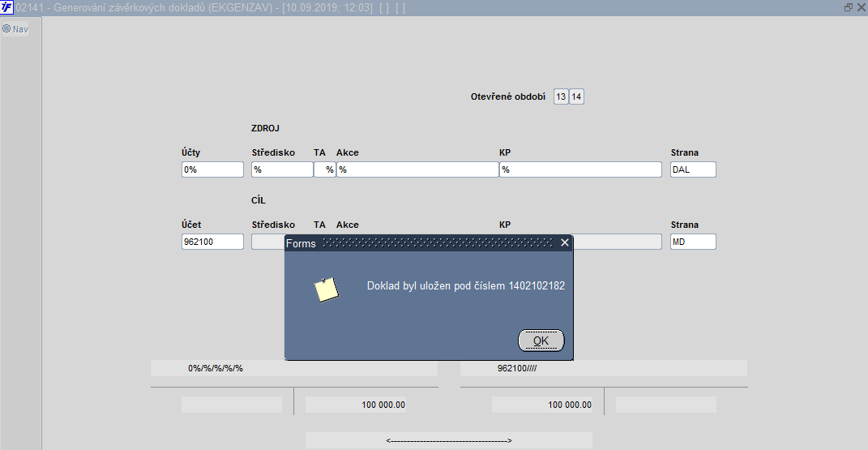Focus the Účet field with 962100
Viewport: 868px width, 450px height.
[212, 242]
